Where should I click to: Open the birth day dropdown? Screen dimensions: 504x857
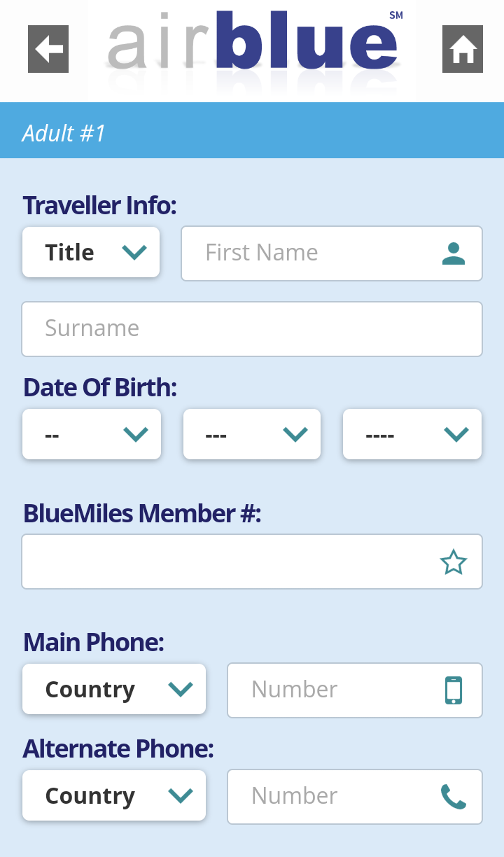pos(92,434)
